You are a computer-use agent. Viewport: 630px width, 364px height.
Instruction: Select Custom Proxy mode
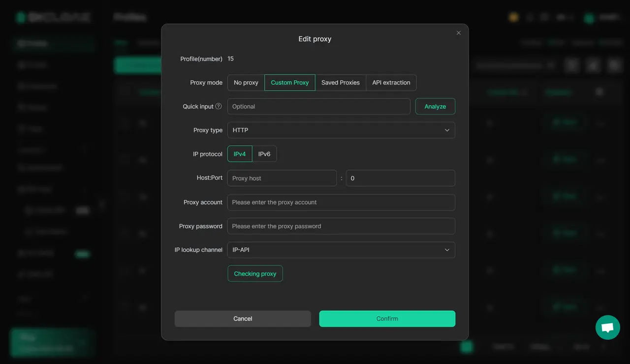[289, 83]
